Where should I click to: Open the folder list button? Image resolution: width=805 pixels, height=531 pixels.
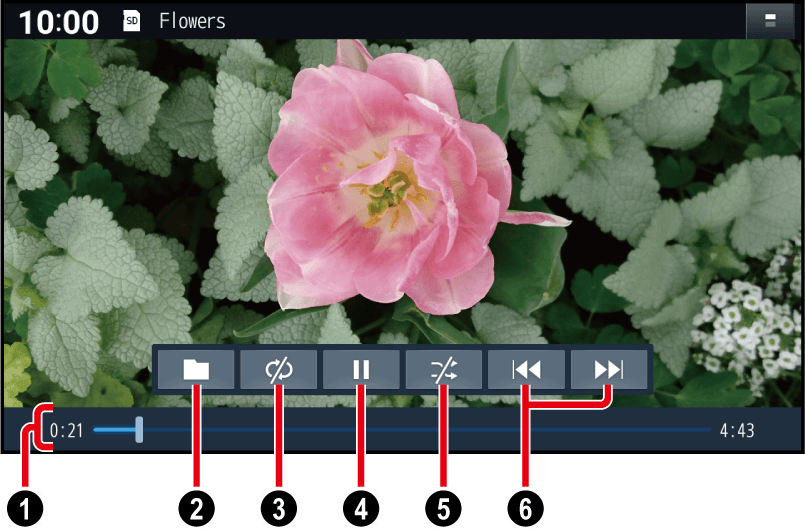tap(196, 370)
